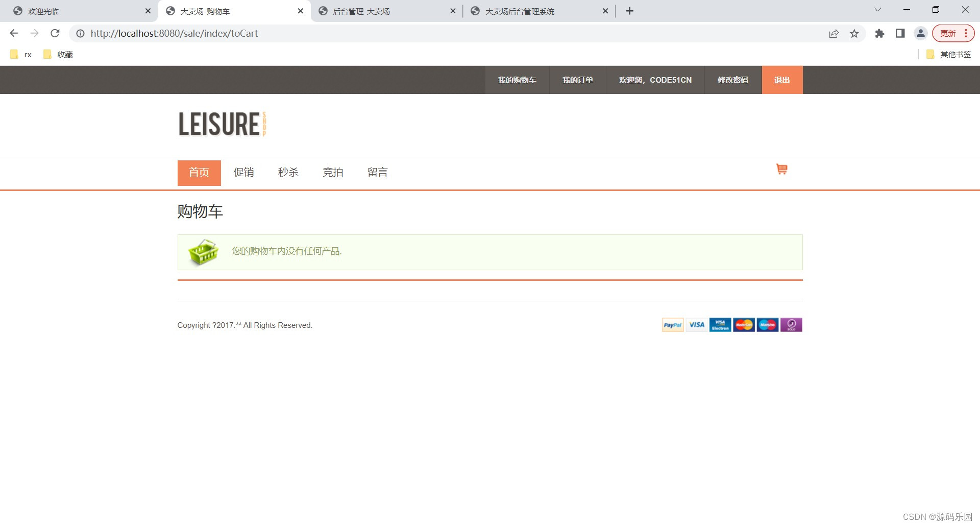The image size is (980, 526).
Task: Click the VISA payment icon
Action: tap(696, 325)
